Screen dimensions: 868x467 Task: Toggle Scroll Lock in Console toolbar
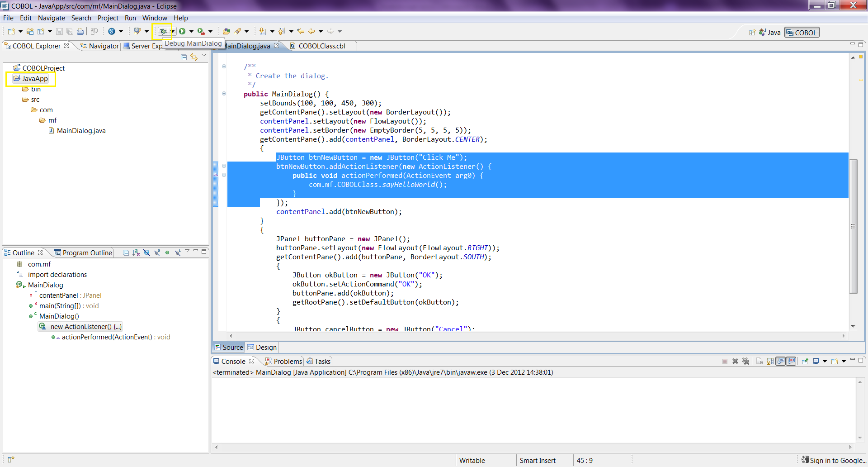coord(770,361)
